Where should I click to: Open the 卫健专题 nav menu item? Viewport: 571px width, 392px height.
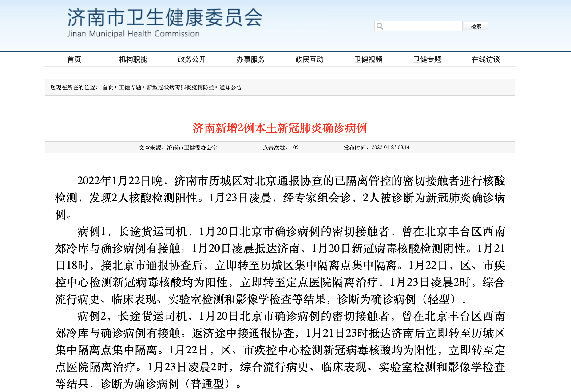tap(427, 59)
